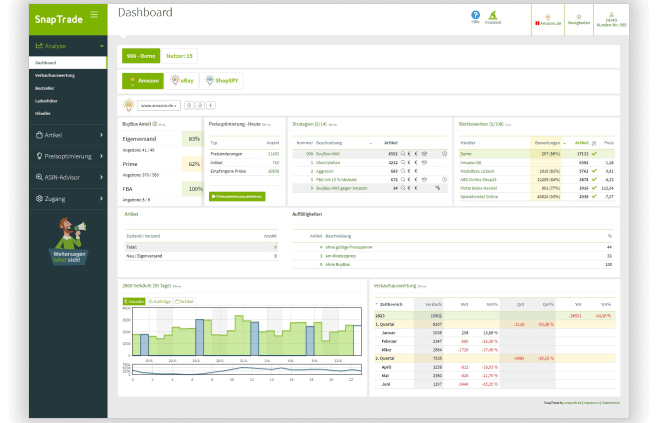Open the Hilfe question mark icon
The height and width of the screenshot is (423, 658).
click(x=475, y=15)
